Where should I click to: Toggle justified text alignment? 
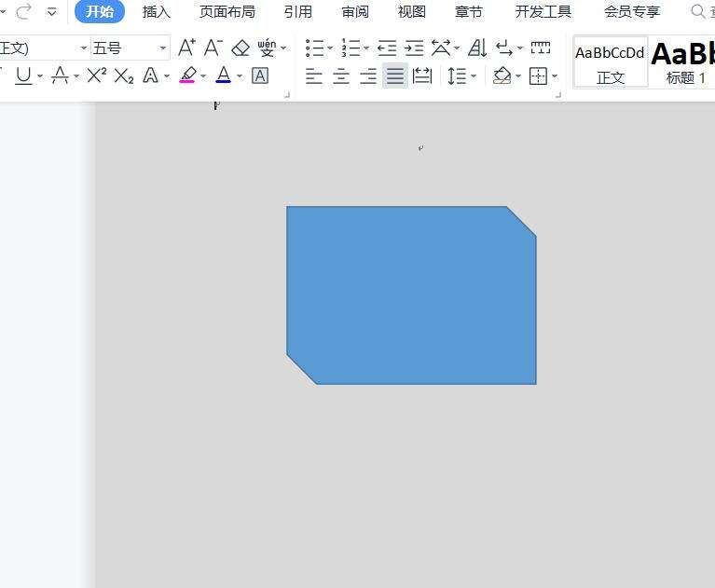pos(395,75)
